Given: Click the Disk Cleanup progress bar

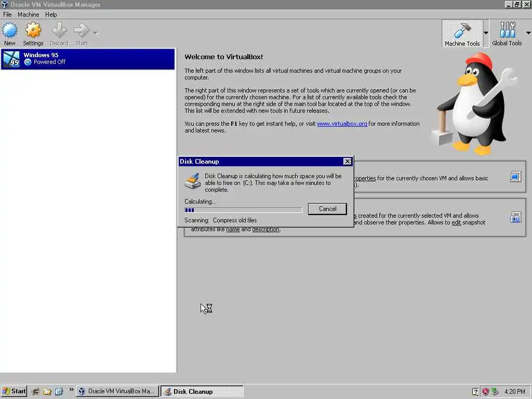Looking at the screenshot, I should coord(243,210).
